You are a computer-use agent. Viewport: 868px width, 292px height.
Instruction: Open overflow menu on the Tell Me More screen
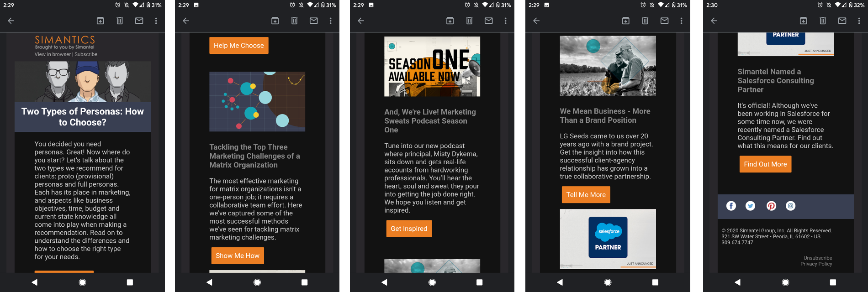pos(681,21)
